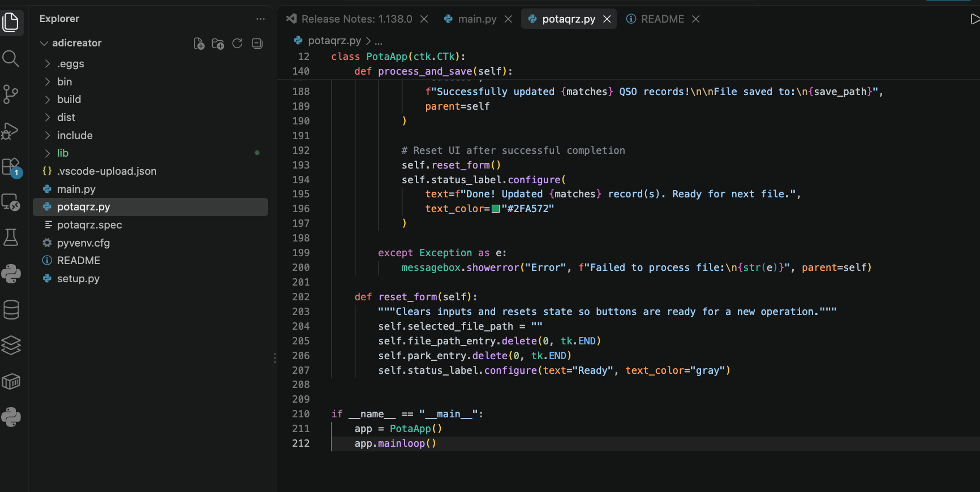Screen dimensions: 980x492
Task: Expand the include folder
Action: click(48, 136)
